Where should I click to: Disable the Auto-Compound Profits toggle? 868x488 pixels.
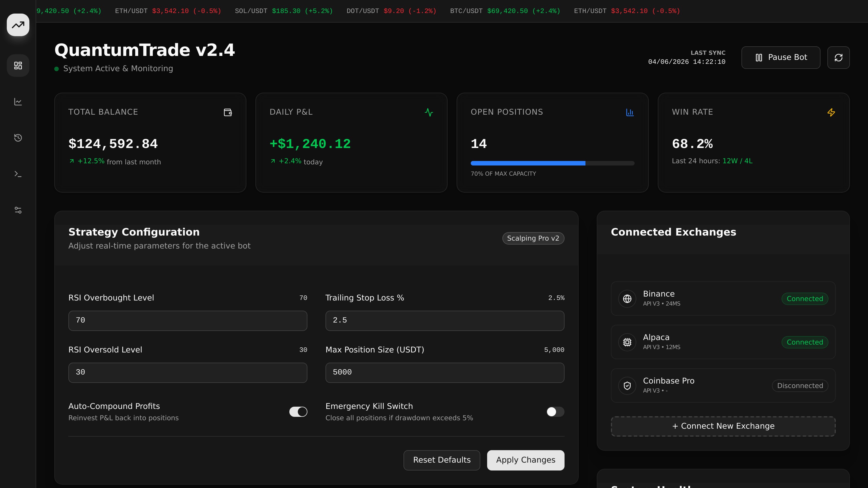tap(298, 411)
